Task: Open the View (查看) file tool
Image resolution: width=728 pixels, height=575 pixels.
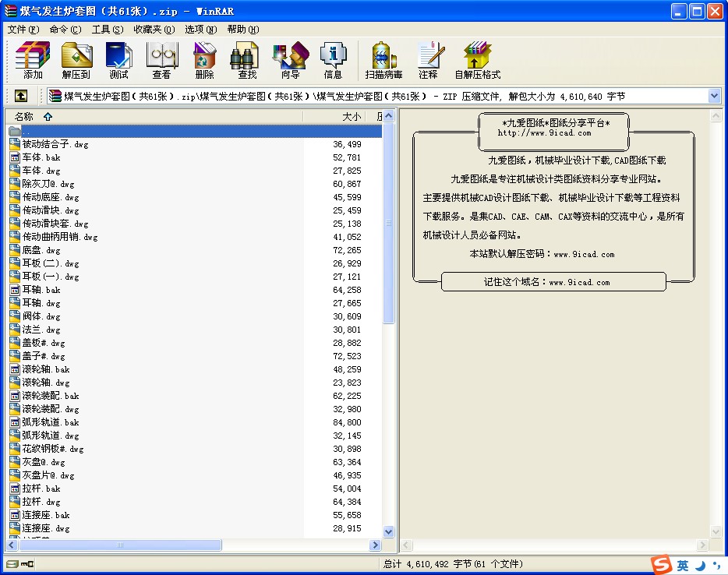Action: pos(161,61)
